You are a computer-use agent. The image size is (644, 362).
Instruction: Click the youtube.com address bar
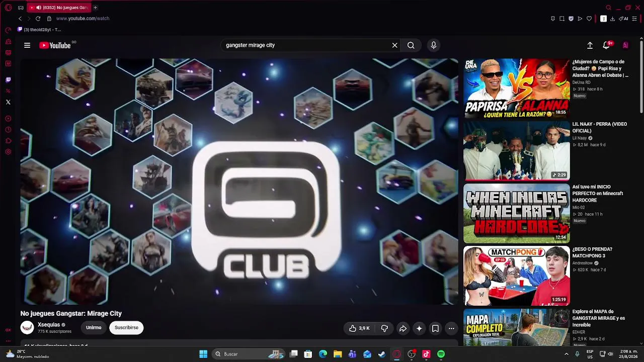(83, 19)
